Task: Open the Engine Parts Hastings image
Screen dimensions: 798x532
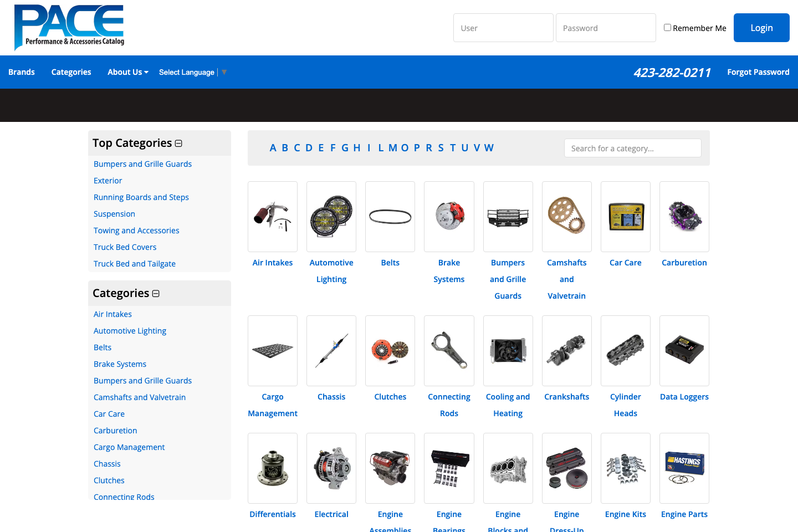Action: pyautogui.click(x=684, y=468)
